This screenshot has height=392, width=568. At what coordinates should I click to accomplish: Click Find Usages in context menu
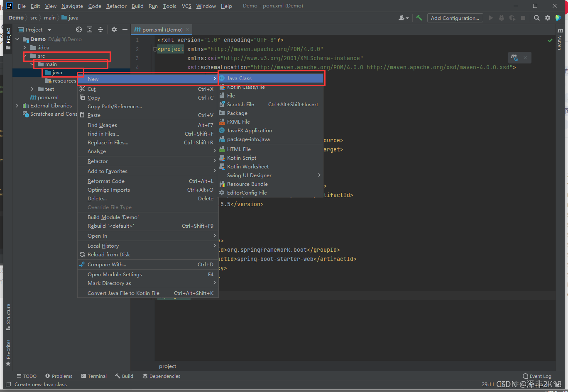[x=148, y=125]
